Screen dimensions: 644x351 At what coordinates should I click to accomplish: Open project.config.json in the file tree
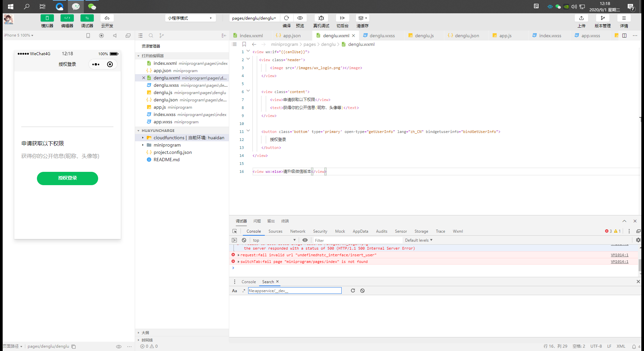pos(173,152)
